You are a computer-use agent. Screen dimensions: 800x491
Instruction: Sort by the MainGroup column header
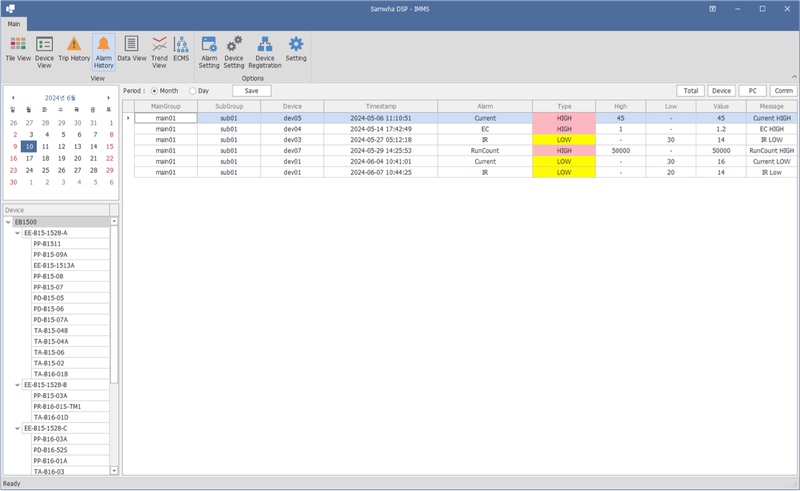tap(166, 106)
